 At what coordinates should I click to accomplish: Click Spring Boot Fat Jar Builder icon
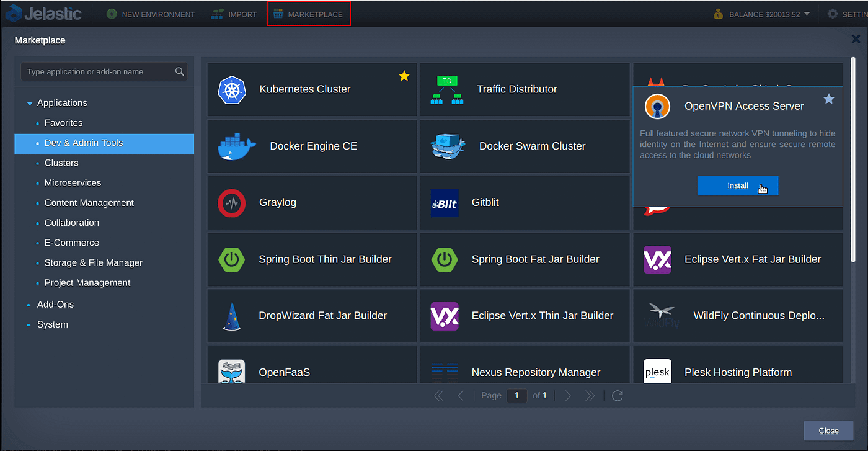(445, 259)
